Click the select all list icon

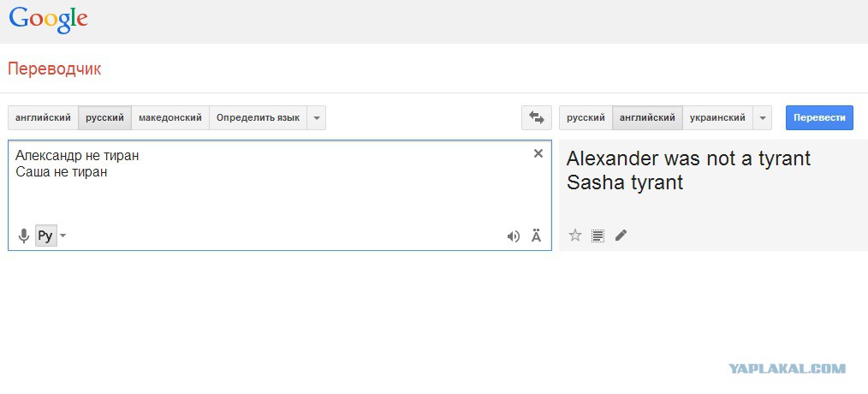[x=597, y=236]
